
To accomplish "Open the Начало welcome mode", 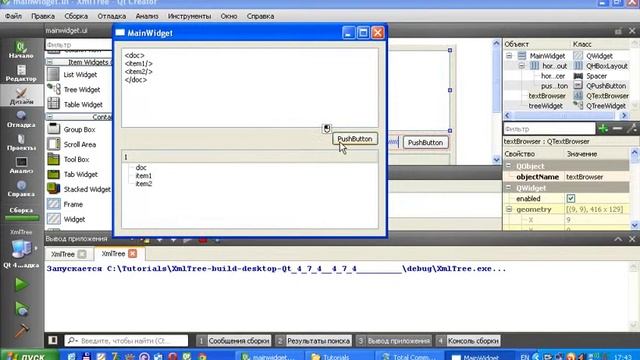I will 21,50.
